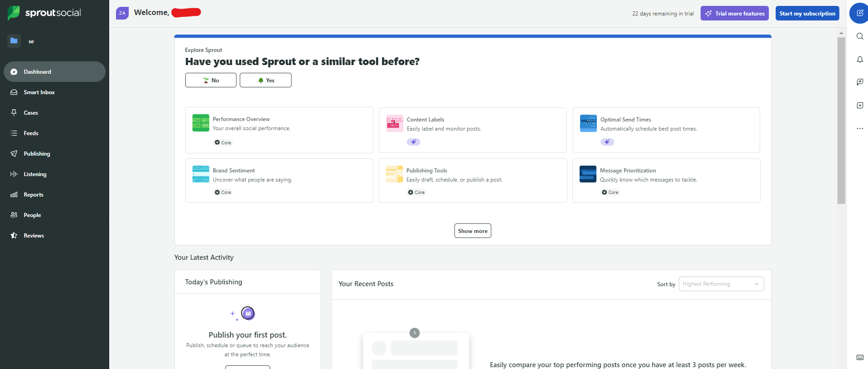Viewport: 868px width, 369px height.
Task: Click the AI badge on Content Labels card
Action: (x=413, y=142)
